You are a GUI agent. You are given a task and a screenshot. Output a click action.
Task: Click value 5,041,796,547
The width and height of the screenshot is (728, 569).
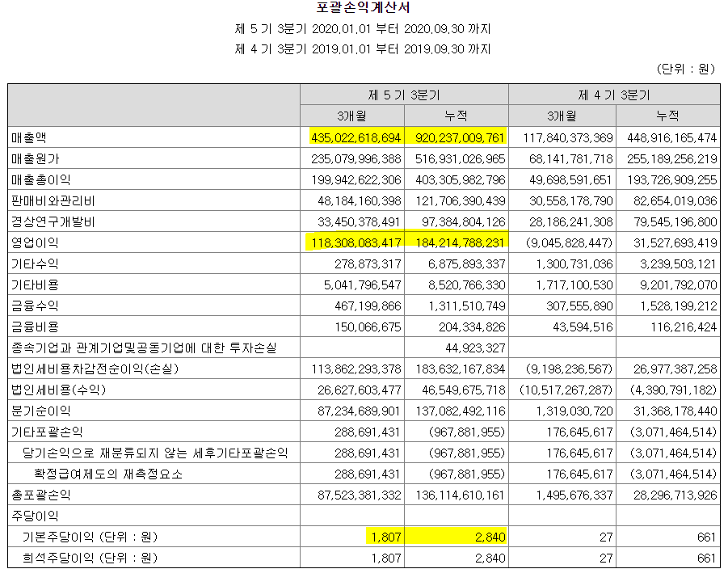tap(363, 284)
